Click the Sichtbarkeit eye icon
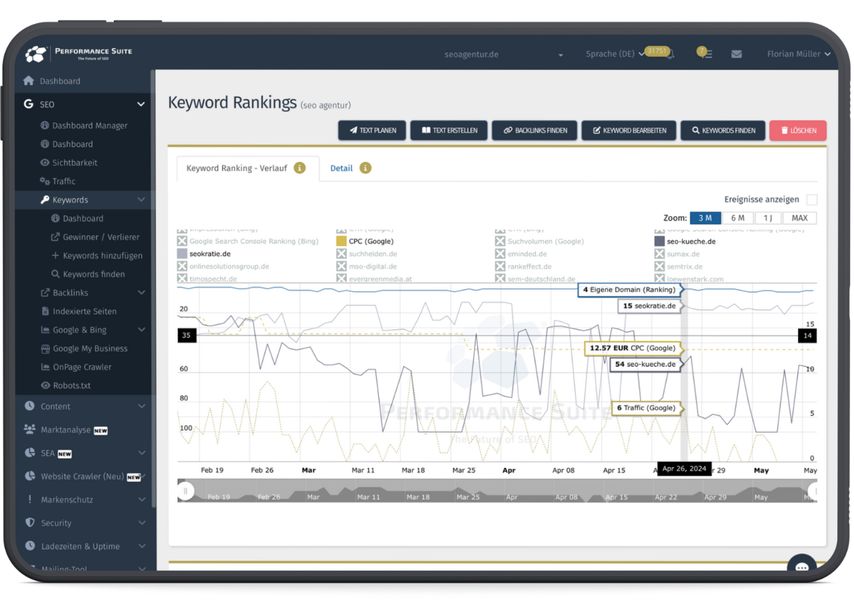This screenshot has height=616, width=854. coord(45,163)
